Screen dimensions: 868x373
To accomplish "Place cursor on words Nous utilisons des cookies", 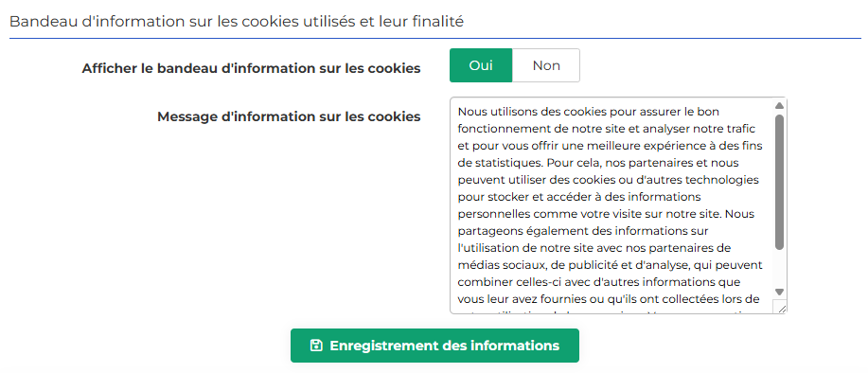I will [523, 111].
